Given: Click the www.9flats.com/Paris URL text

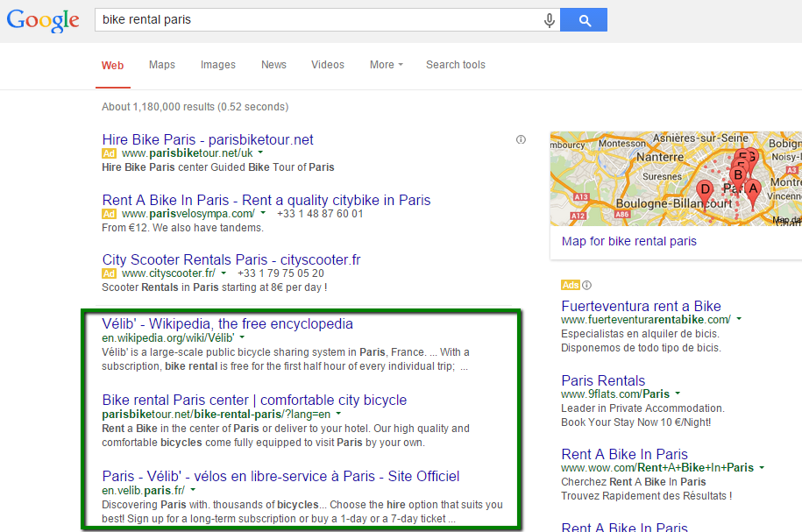Looking at the screenshot, I should pos(615,394).
